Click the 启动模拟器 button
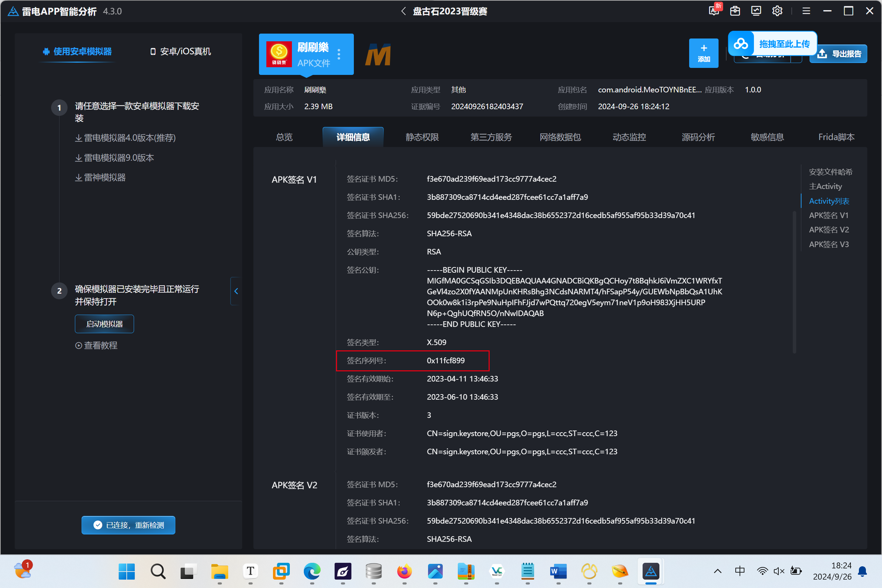882x588 pixels. pos(104,324)
